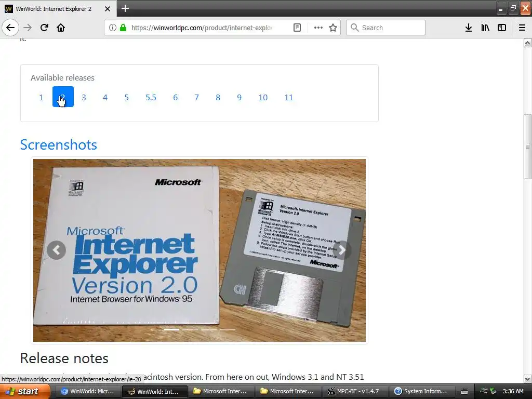Open release 4 of Internet Explorer
Image resolution: width=532 pixels, height=399 pixels.
click(105, 97)
